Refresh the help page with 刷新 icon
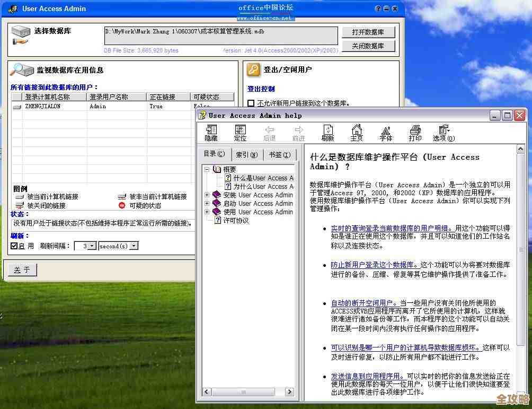 point(327,132)
